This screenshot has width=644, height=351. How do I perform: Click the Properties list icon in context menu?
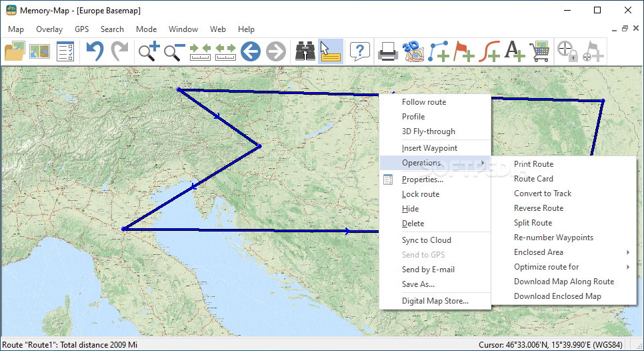(388, 180)
